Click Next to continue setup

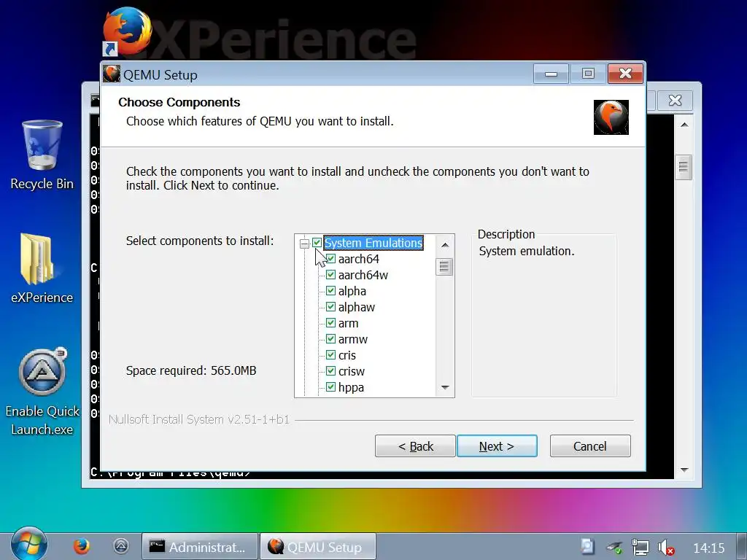[x=497, y=446]
